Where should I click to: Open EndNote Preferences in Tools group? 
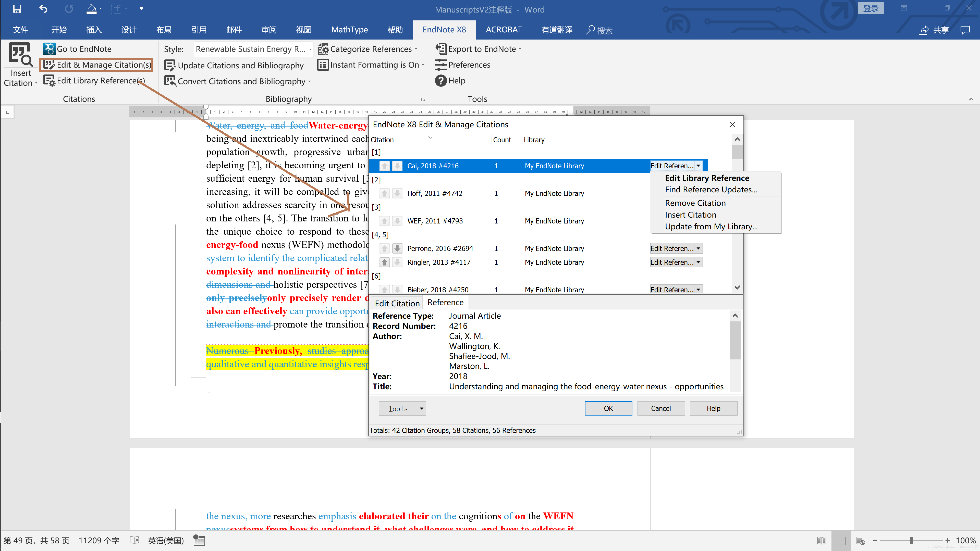click(x=469, y=65)
